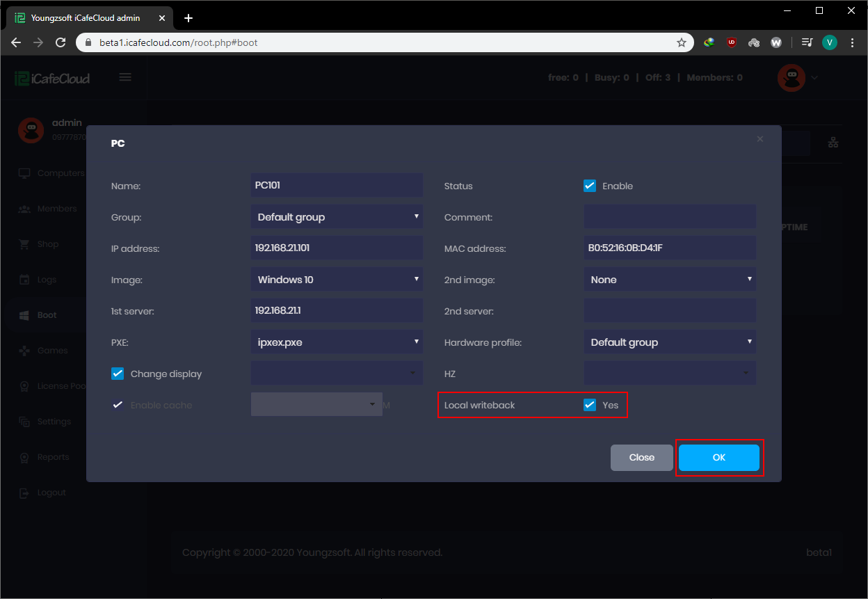The width and height of the screenshot is (868, 599).
Task: Confirm PC settings with OK button
Action: click(x=720, y=457)
